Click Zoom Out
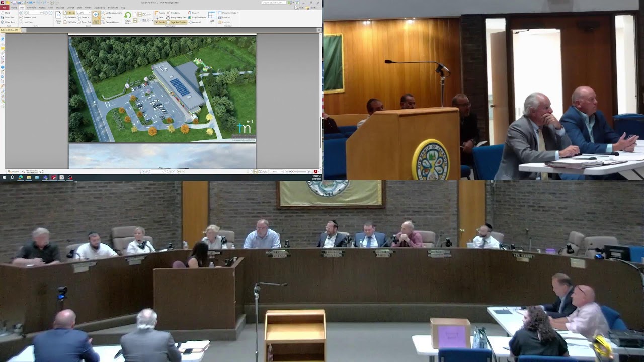 [x=84, y=22]
